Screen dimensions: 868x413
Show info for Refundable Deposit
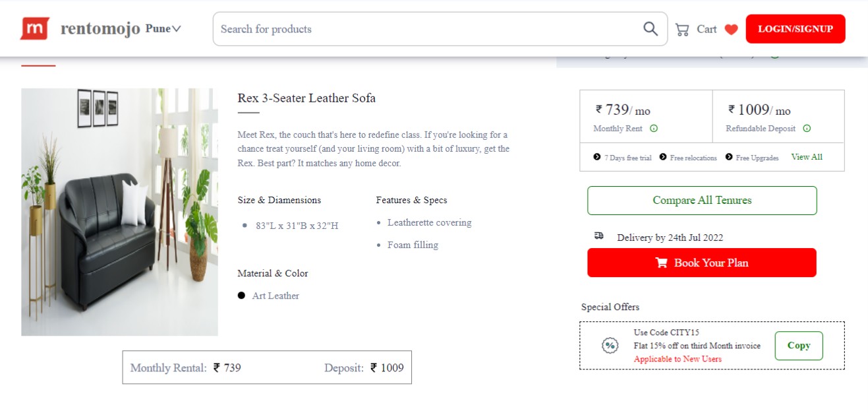(x=807, y=129)
